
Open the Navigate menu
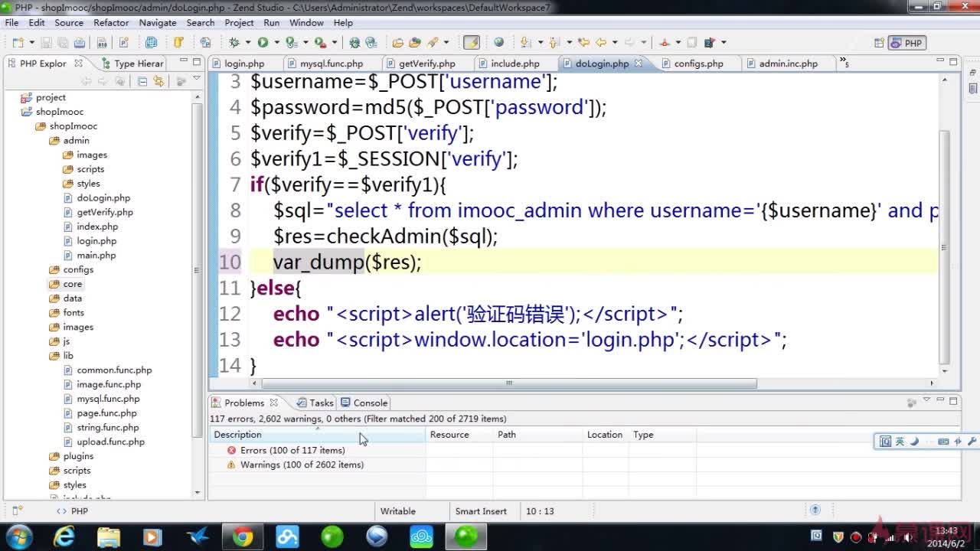coord(158,23)
